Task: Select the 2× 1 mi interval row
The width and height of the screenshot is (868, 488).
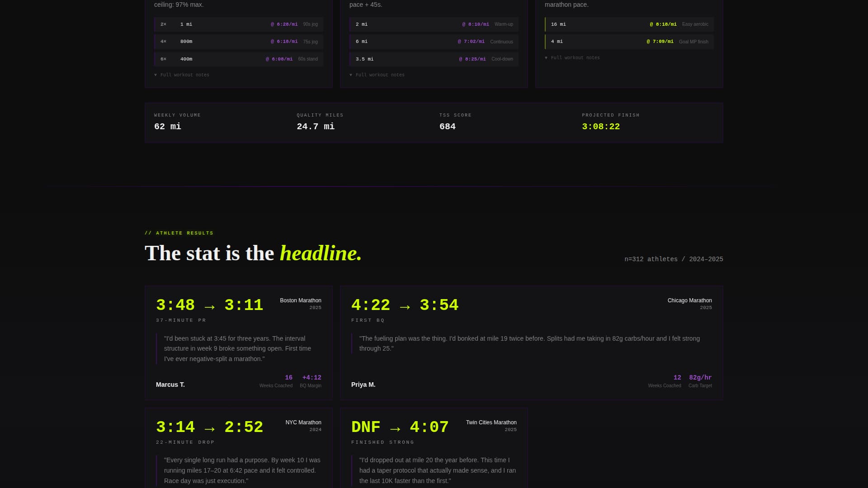Action: coord(239,24)
